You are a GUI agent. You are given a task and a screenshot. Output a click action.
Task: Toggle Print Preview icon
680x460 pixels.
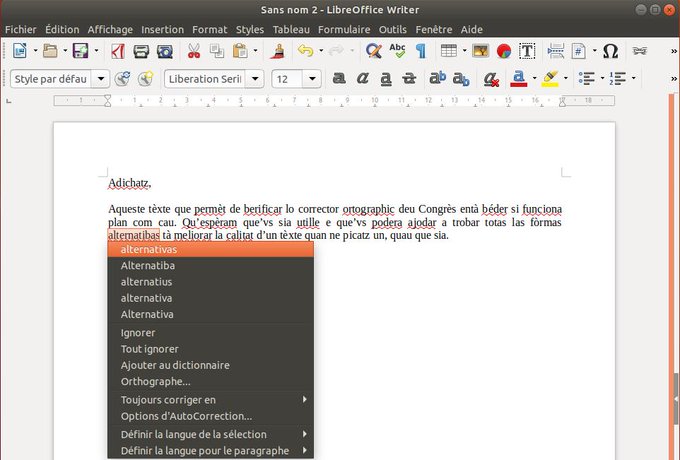point(165,51)
